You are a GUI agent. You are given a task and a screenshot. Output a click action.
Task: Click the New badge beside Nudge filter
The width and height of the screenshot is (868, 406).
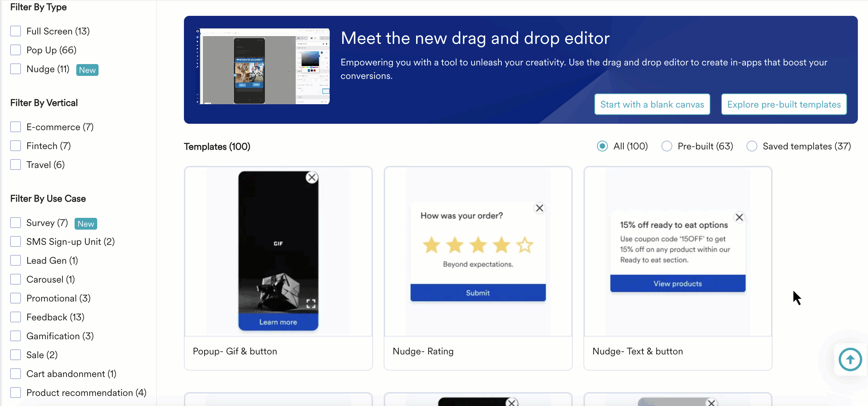(x=87, y=70)
